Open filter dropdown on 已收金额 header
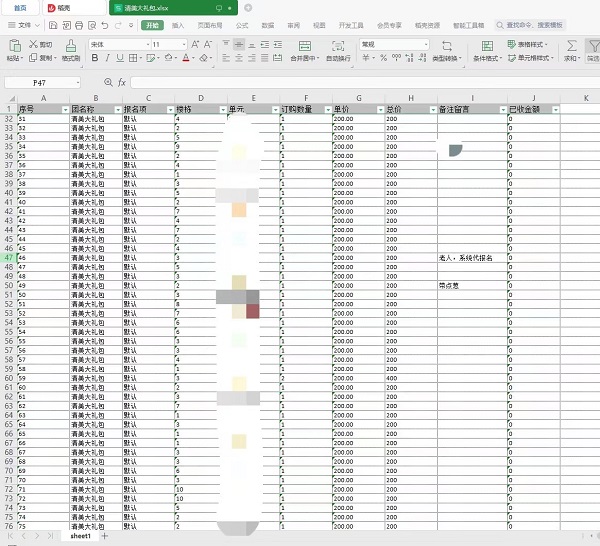The image size is (600, 546). (556, 110)
